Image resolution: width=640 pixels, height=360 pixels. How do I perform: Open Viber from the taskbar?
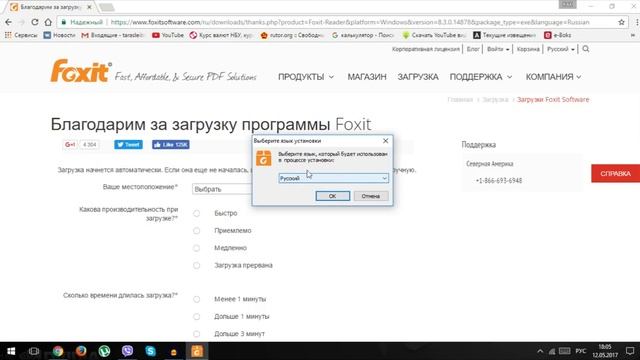pos(127,351)
